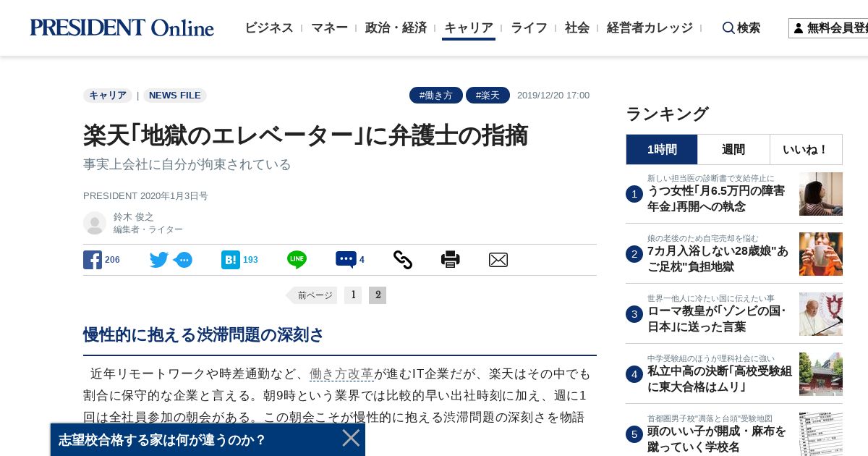Screen dimensions: 868x456
Task: Tweet this article via Twitter icon
Action: tap(159, 260)
